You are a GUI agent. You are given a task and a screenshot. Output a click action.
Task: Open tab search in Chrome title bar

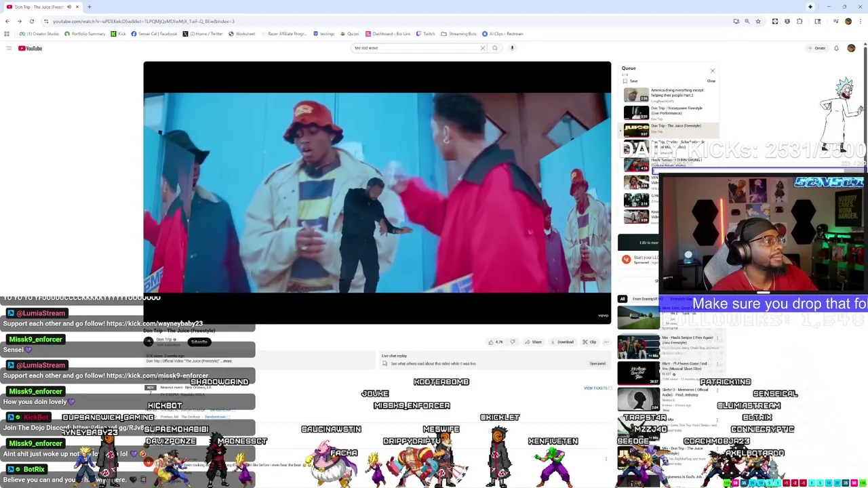point(810,7)
